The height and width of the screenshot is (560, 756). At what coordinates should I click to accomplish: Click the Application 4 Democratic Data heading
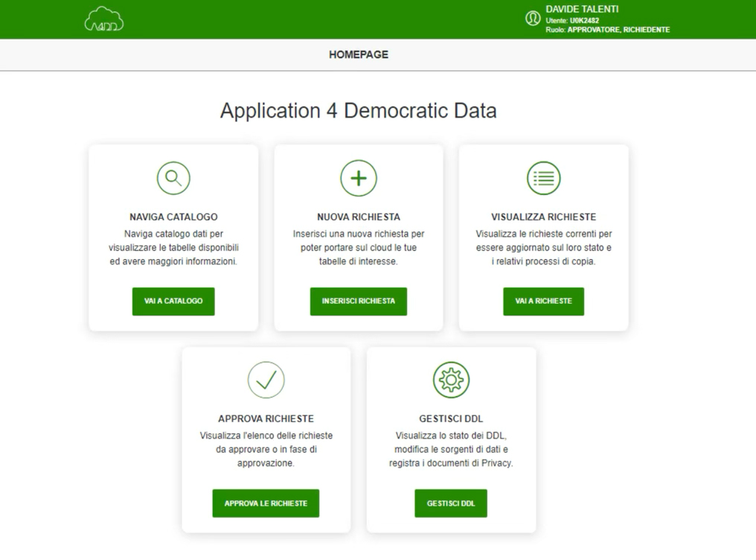click(x=358, y=110)
